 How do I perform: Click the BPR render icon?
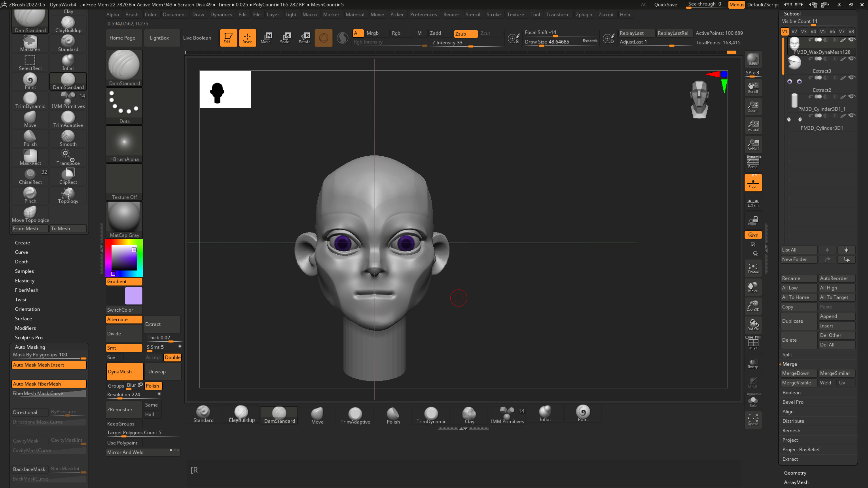click(753, 60)
